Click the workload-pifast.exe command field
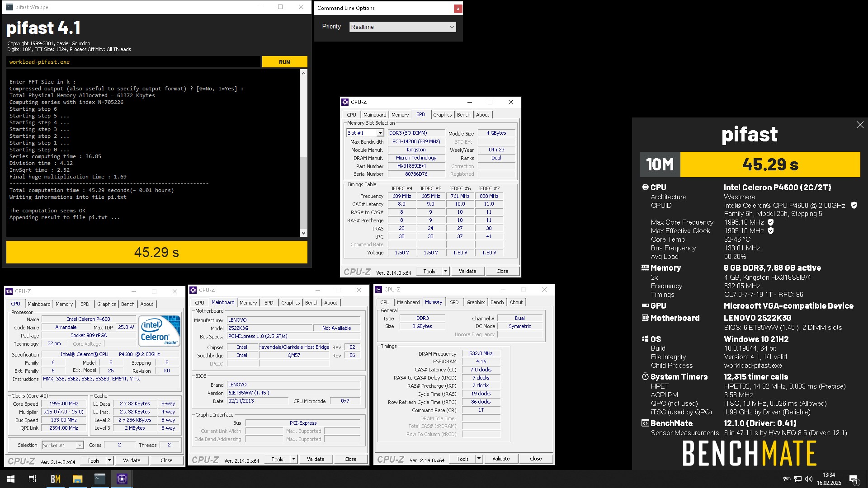The image size is (868, 488). [133, 62]
